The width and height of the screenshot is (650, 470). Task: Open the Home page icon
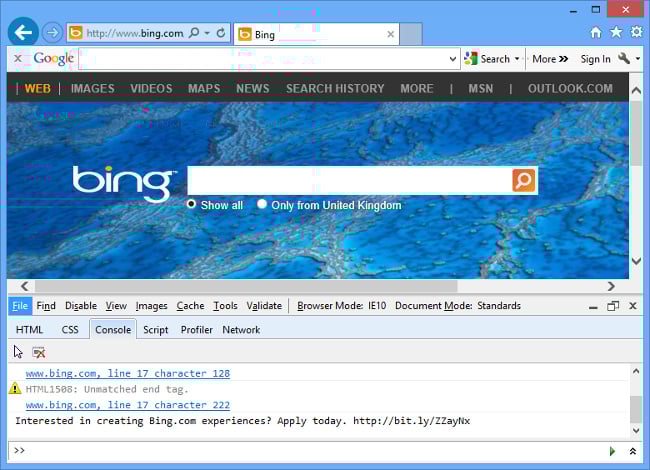(x=596, y=32)
